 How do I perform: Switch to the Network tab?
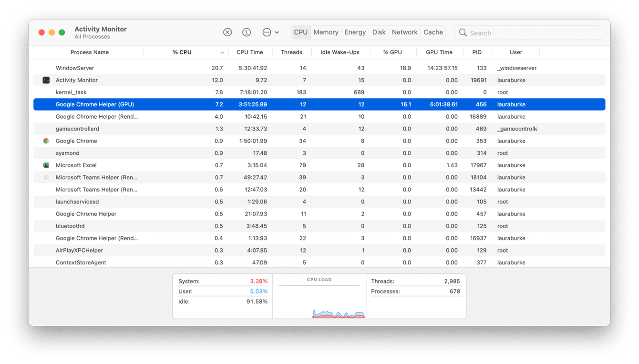[404, 32]
